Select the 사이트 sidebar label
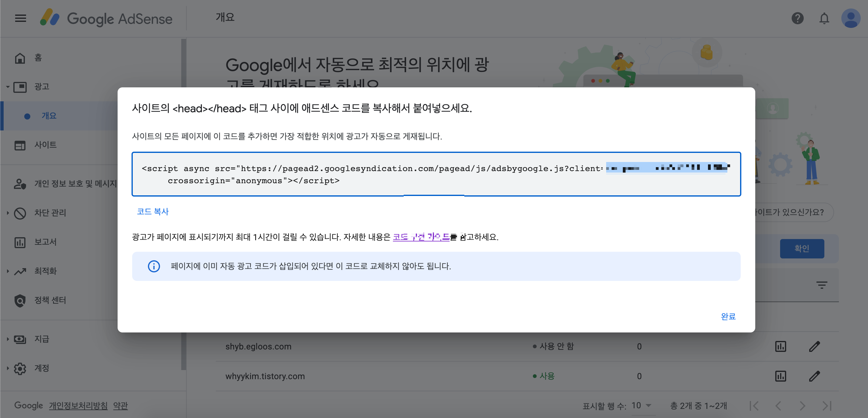This screenshot has width=868, height=418. pyautogui.click(x=45, y=145)
